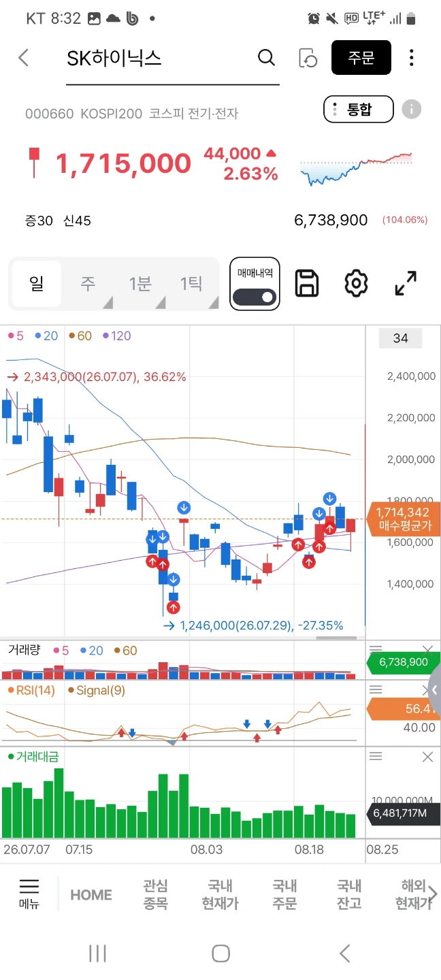Open stock search with magnifier icon

(x=267, y=58)
